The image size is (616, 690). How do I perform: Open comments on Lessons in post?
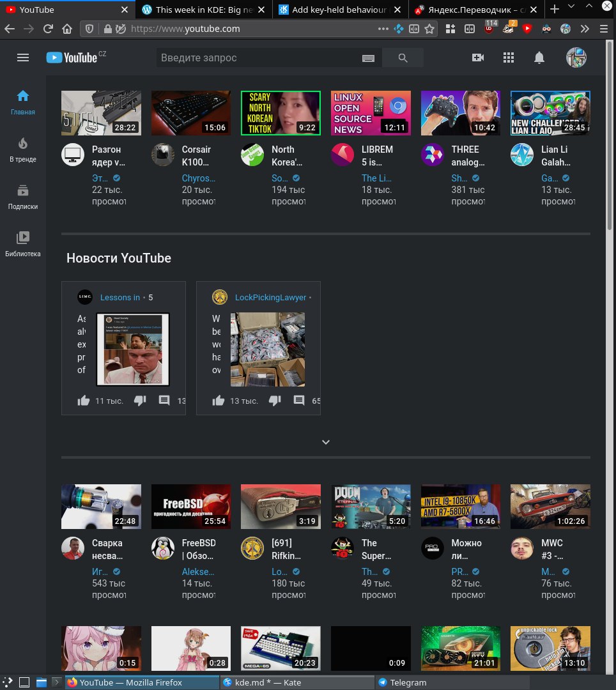[x=164, y=401]
